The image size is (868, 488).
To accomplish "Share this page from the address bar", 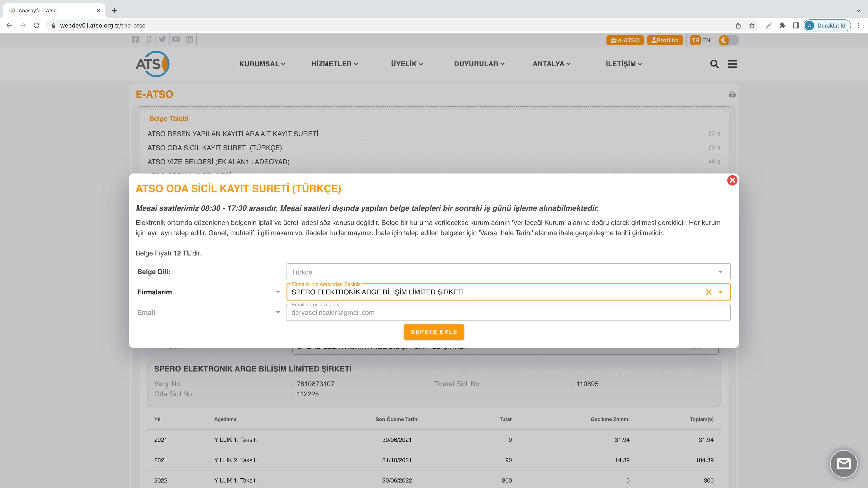I will tap(738, 26).
